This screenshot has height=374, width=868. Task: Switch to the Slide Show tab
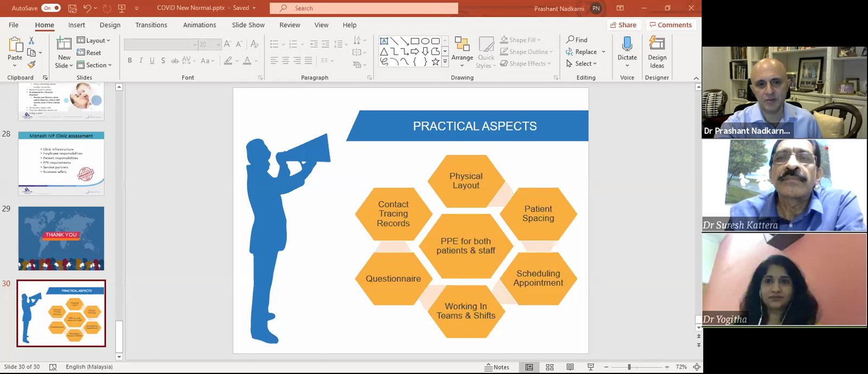248,25
